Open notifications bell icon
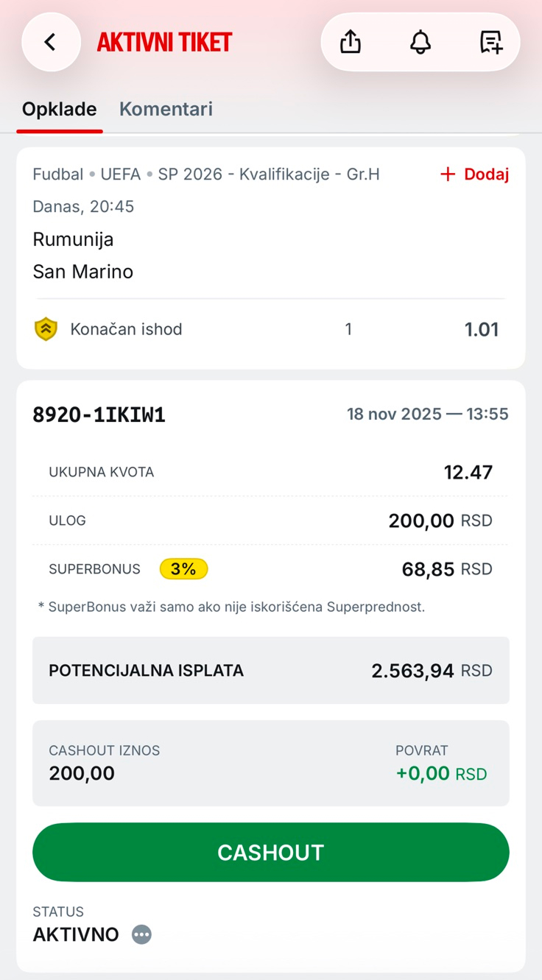This screenshot has width=542, height=980. point(420,42)
